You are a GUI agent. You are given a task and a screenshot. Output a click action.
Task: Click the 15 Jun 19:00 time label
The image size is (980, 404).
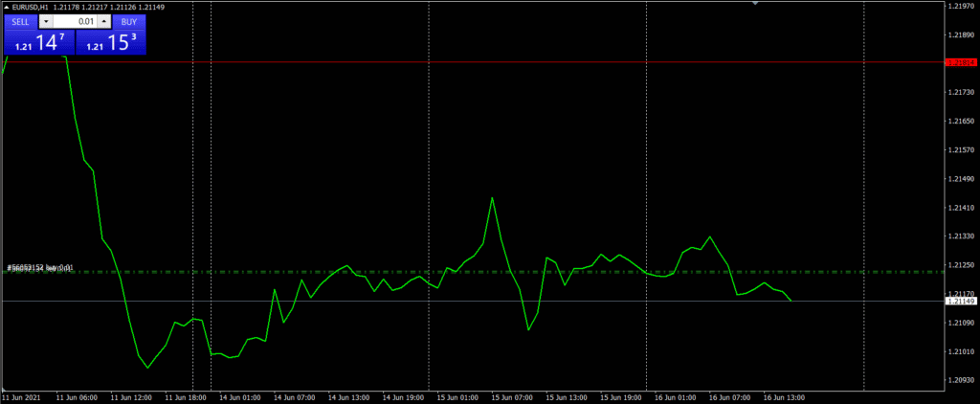[619, 397]
